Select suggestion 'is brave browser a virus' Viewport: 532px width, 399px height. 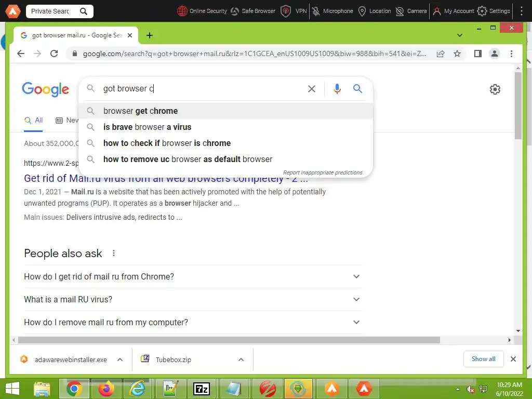pyautogui.click(x=225, y=127)
